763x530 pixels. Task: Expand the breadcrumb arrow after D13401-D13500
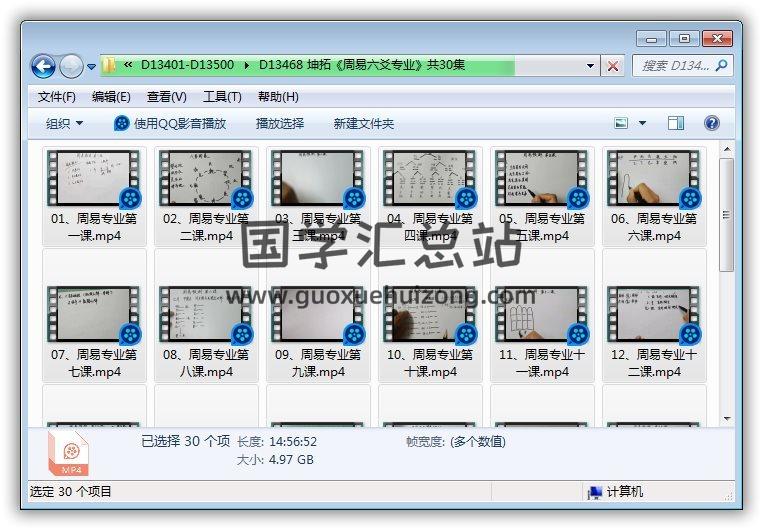[x=247, y=65]
